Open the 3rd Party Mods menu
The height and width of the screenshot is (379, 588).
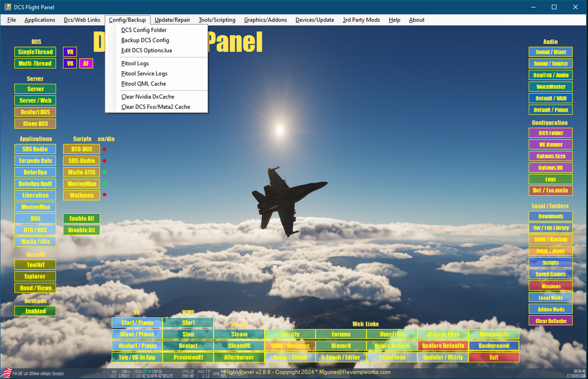(361, 20)
